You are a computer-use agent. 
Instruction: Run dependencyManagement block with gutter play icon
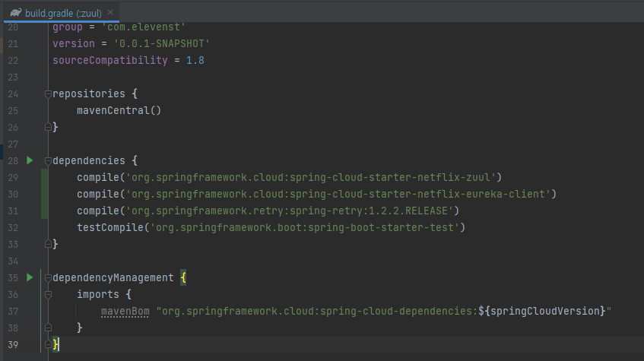coord(30,277)
